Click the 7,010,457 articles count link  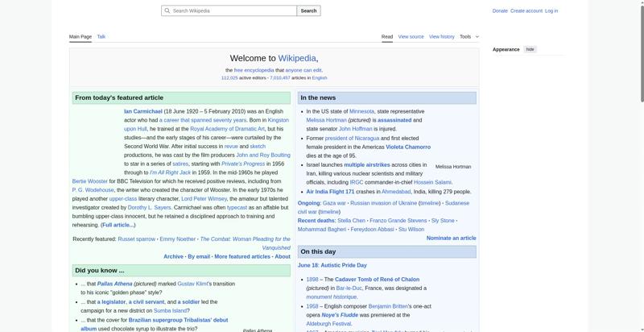point(279,77)
